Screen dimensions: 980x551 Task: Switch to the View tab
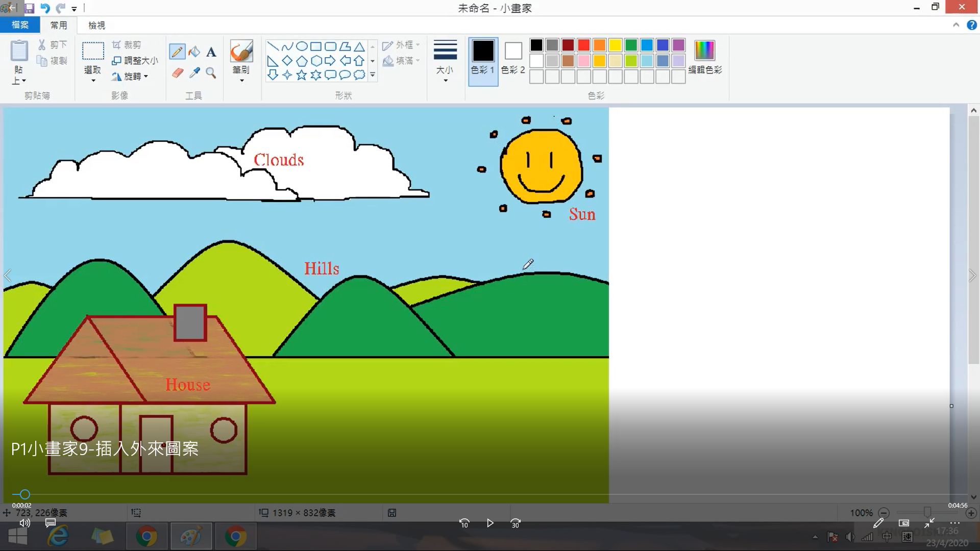click(x=96, y=25)
